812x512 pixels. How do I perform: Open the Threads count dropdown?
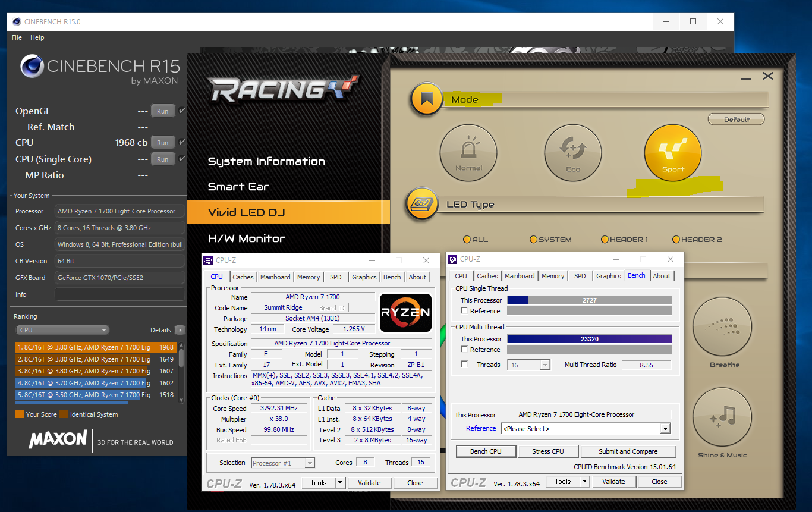coord(528,365)
